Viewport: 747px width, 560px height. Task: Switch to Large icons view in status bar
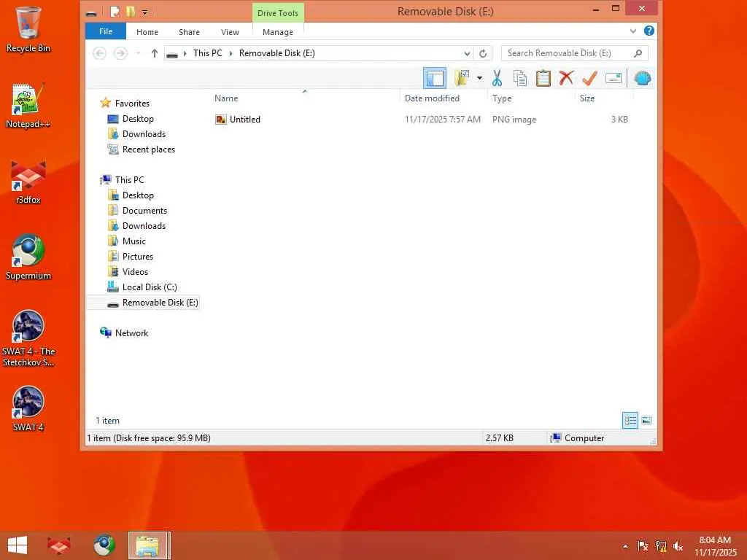click(x=646, y=421)
